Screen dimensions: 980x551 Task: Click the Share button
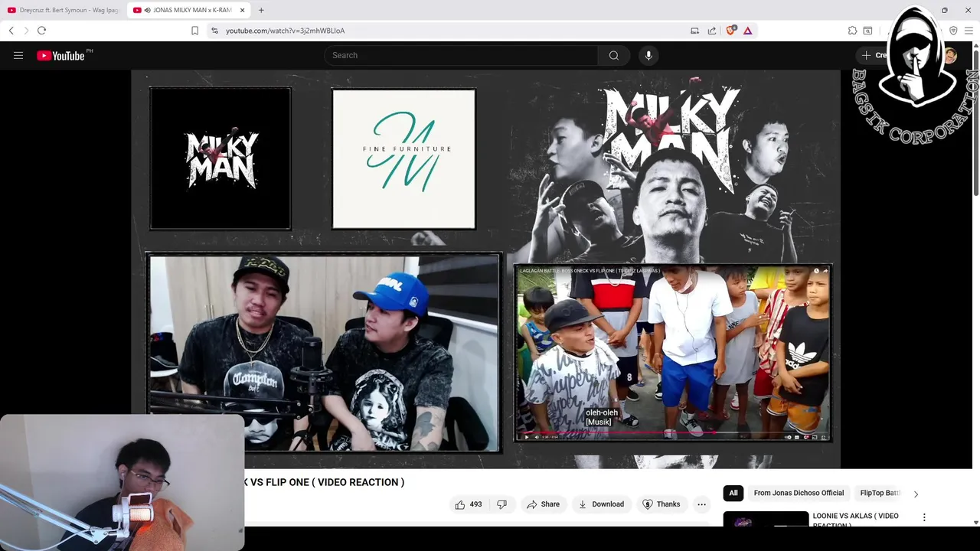[543, 504]
